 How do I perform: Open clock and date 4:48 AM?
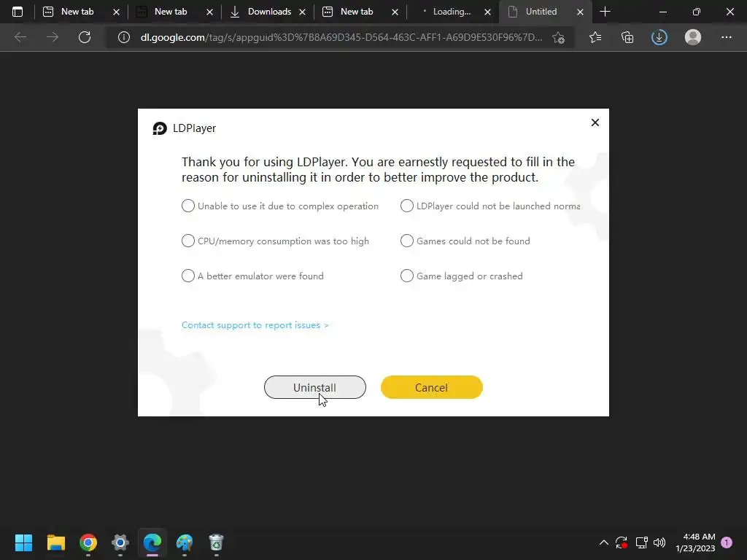[695, 542]
